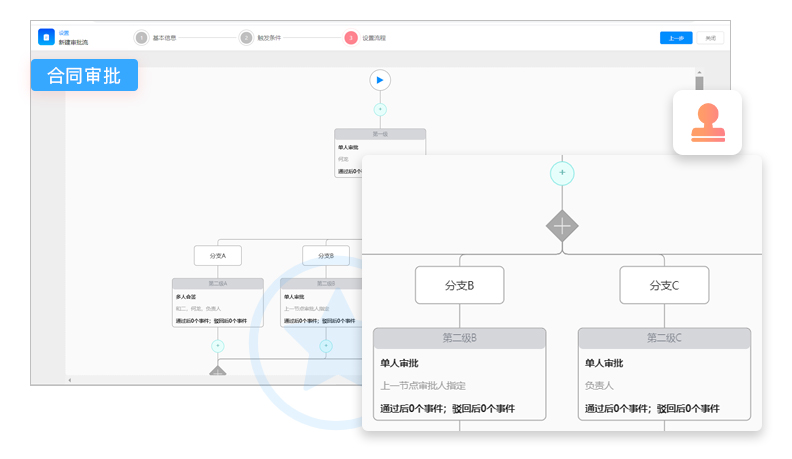This screenshot has height=459, width=792.
Task: Click the 关闭 button
Action: (710, 38)
